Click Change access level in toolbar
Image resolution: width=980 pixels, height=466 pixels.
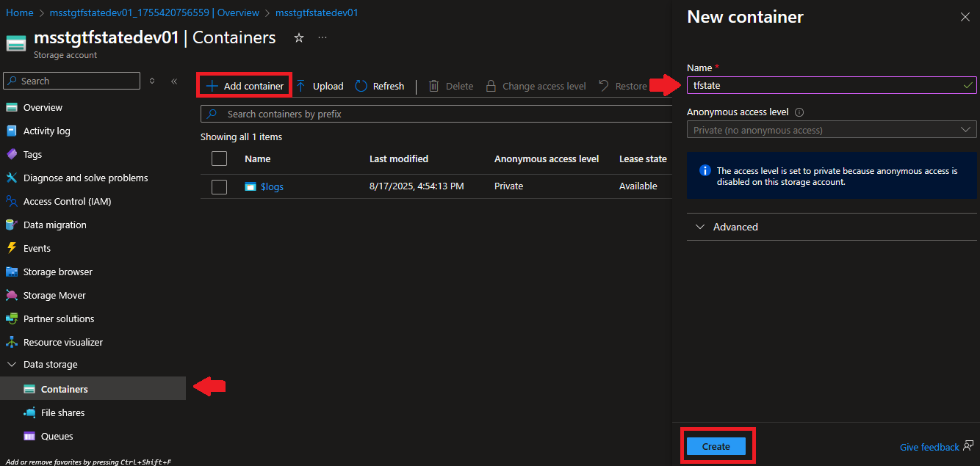[536, 86]
